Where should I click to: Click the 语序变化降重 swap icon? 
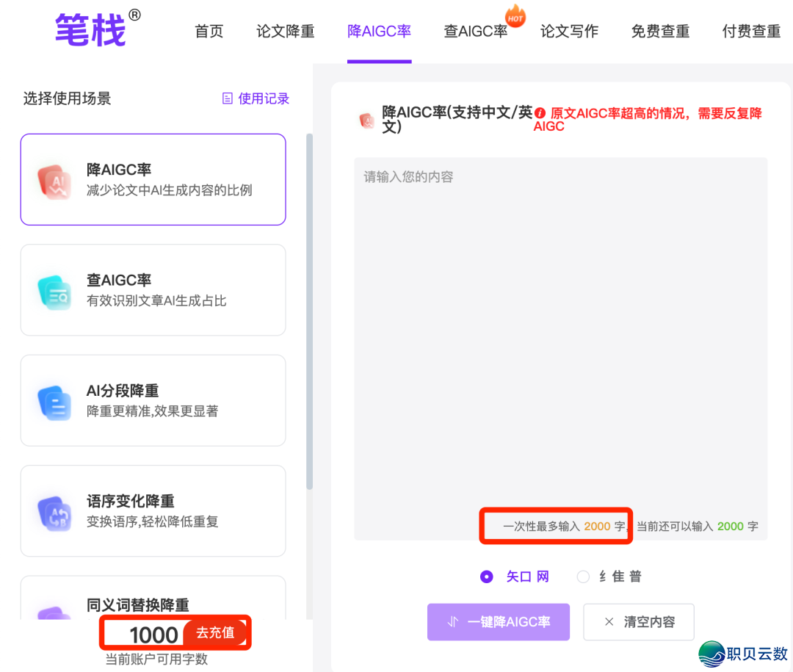[x=54, y=513]
